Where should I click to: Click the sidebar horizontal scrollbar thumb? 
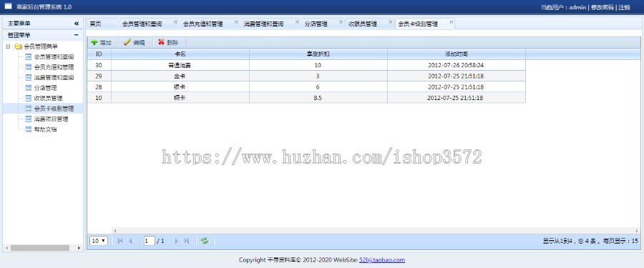click(40, 248)
